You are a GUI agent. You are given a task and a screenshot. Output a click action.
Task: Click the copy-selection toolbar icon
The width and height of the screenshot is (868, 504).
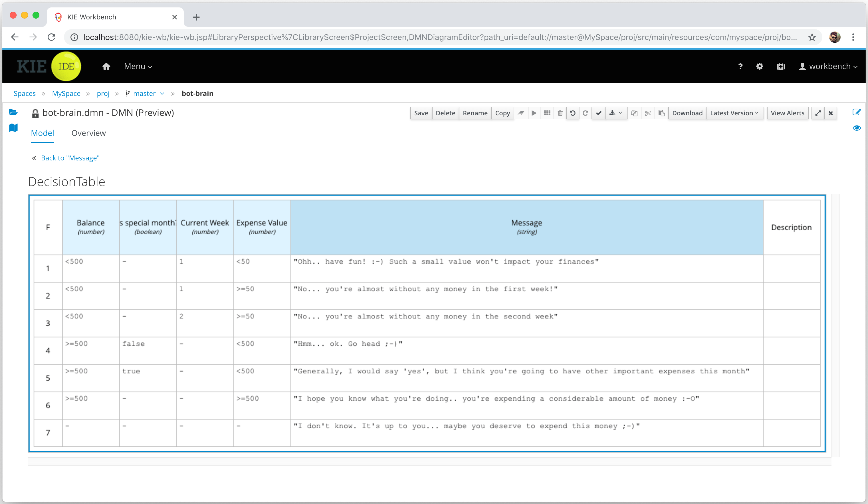pos(634,113)
